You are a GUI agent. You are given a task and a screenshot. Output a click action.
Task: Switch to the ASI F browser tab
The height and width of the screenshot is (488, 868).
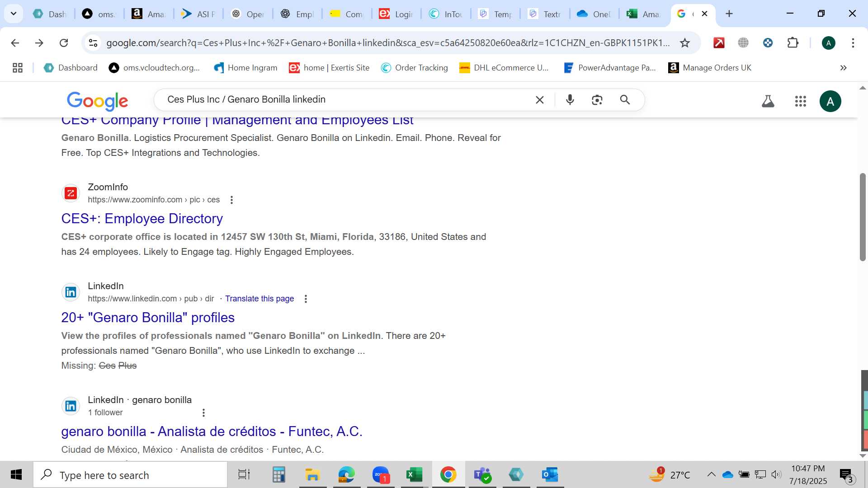(x=198, y=14)
